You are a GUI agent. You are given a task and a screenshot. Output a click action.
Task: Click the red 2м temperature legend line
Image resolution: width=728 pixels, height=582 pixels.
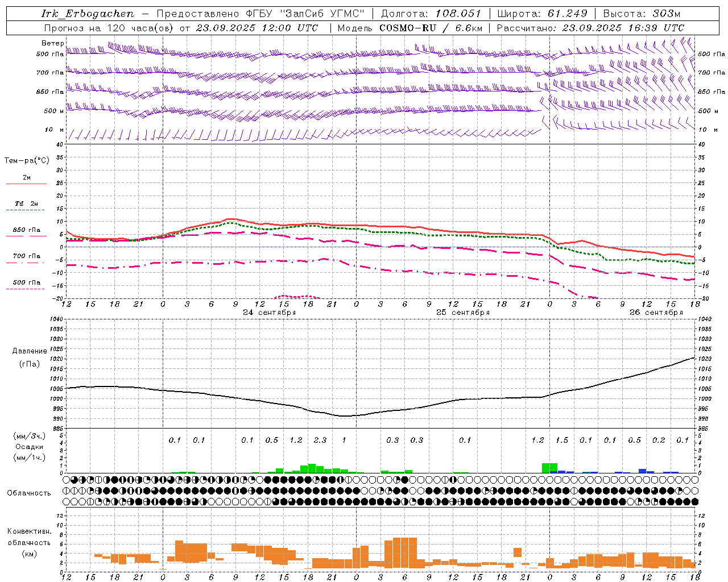tap(26, 184)
